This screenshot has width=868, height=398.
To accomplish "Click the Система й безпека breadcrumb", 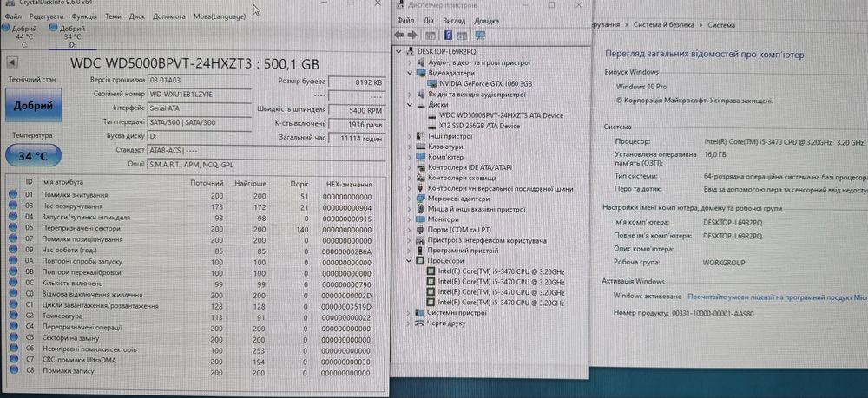I will 663,25.
